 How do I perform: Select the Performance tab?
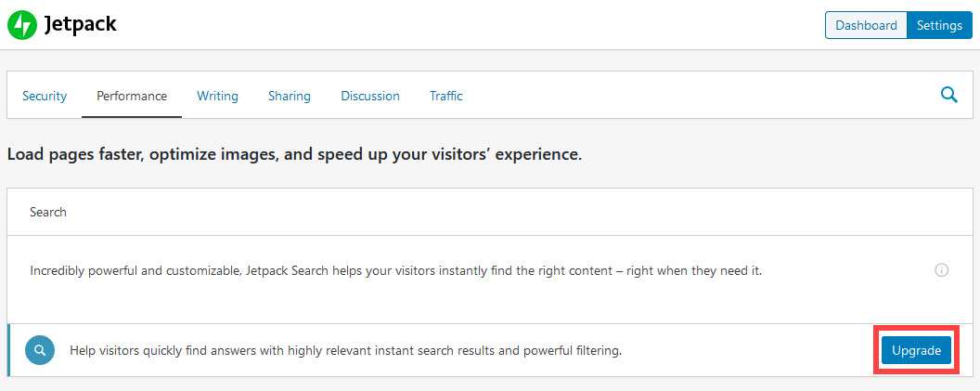tap(132, 96)
